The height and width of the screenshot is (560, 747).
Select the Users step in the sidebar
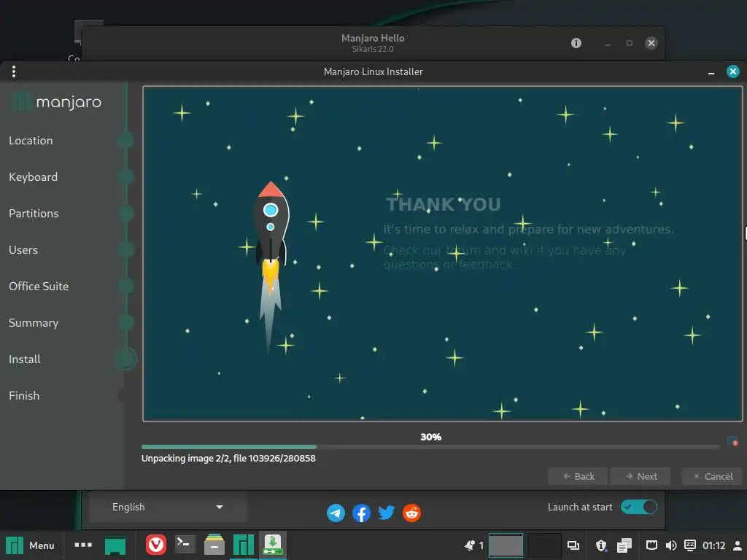coord(23,250)
